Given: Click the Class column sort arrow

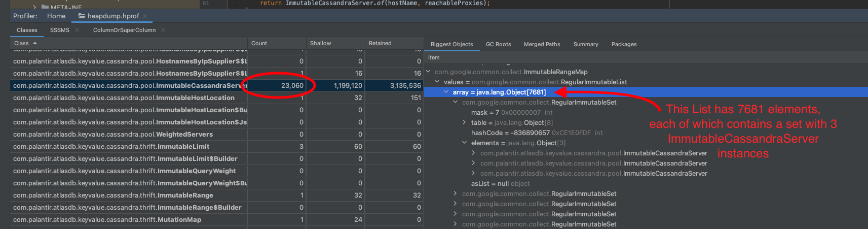Looking at the screenshot, I should tap(35, 43).
